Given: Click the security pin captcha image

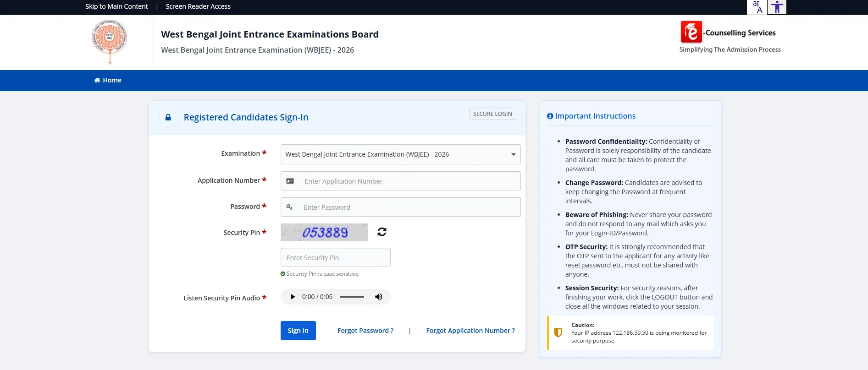Looking at the screenshot, I should 324,232.
